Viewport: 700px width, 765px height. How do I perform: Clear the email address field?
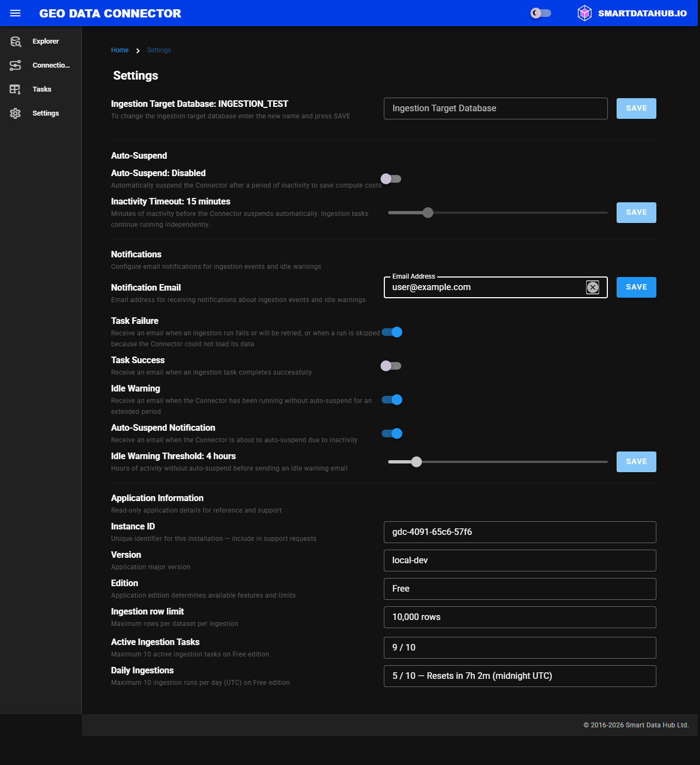coord(593,287)
